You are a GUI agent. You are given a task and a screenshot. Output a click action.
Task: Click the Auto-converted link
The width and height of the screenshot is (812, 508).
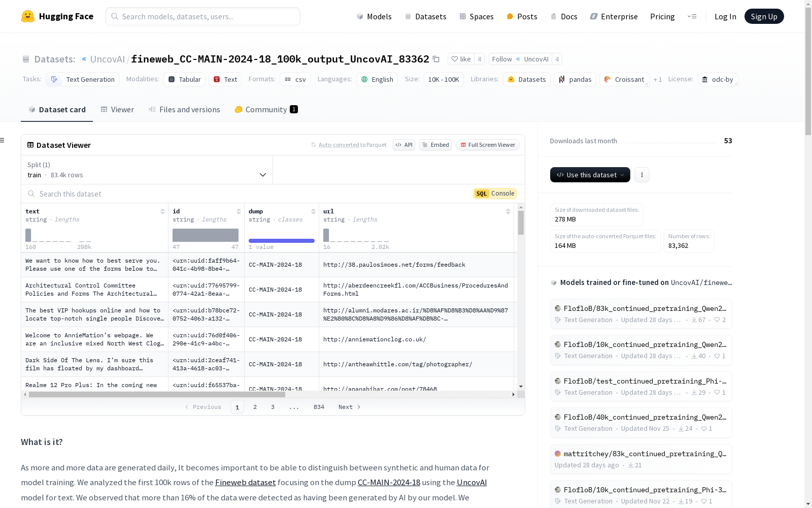pyautogui.click(x=339, y=145)
